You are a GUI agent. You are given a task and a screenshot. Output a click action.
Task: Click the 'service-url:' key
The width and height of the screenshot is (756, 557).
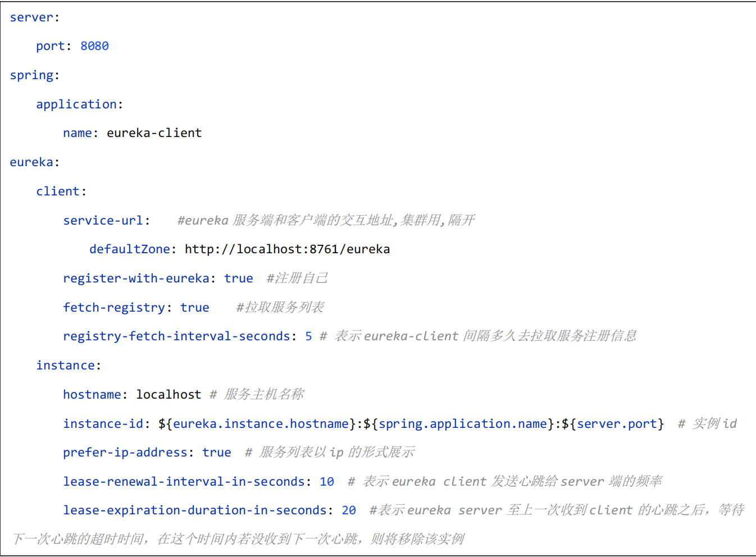click(x=106, y=221)
